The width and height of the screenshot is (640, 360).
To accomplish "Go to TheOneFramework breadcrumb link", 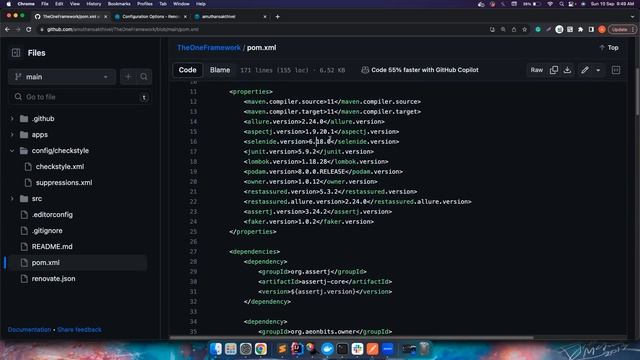I will pyautogui.click(x=209, y=48).
